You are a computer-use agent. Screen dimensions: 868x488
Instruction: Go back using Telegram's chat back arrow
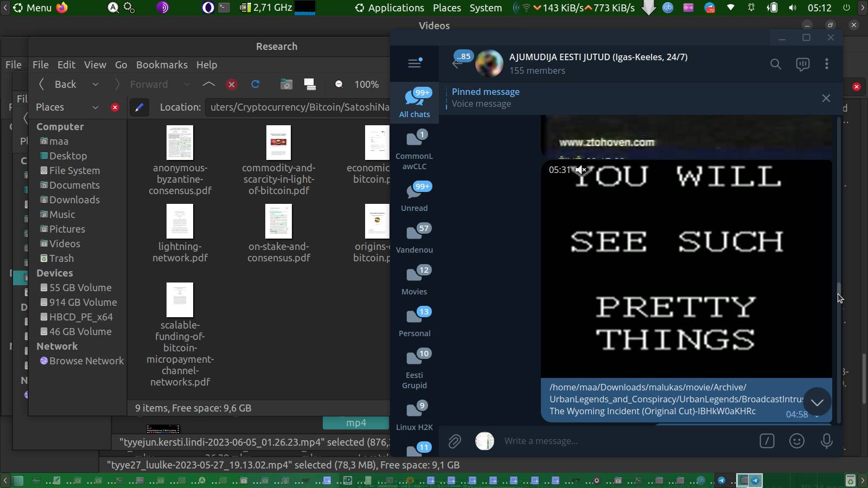pyautogui.click(x=457, y=64)
